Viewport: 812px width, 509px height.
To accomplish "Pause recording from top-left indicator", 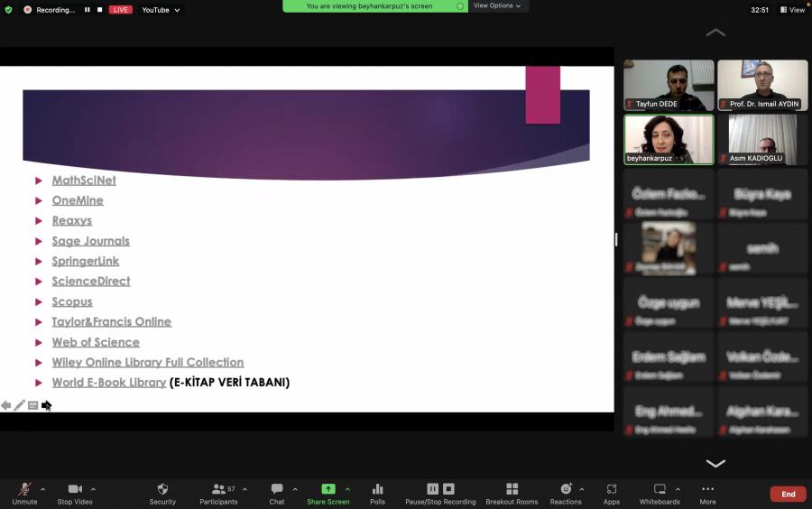I will tap(87, 10).
